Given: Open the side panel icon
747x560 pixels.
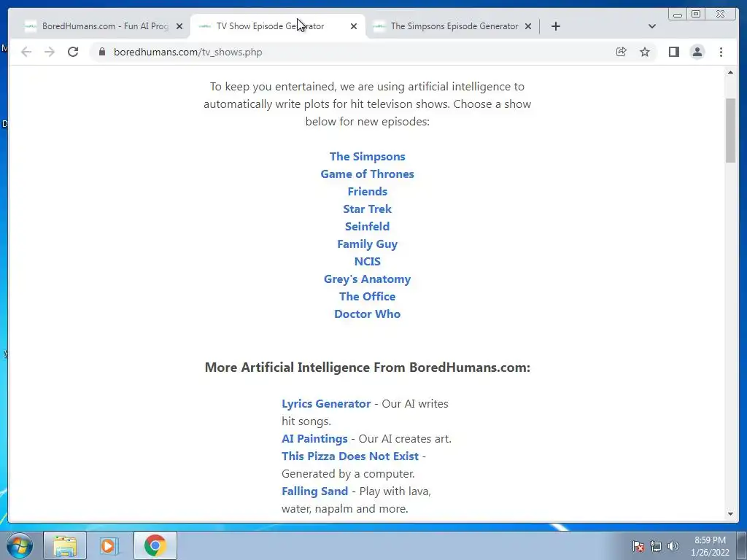Looking at the screenshot, I should coord(673,52).
